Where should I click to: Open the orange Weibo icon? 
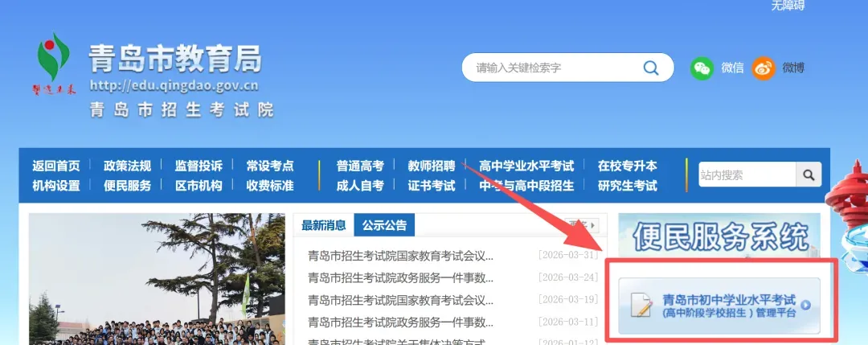pyautogui.click(x=764, y=68)
